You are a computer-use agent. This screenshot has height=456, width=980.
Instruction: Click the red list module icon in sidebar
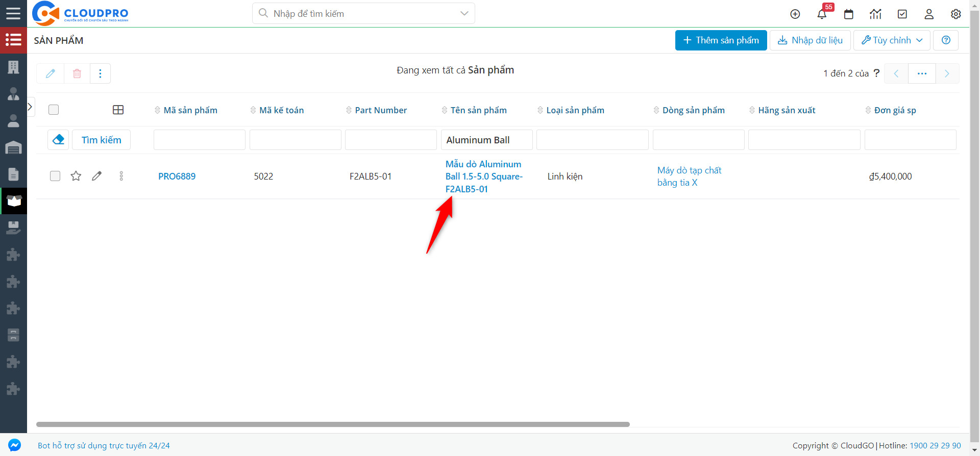tap(13, 40)
